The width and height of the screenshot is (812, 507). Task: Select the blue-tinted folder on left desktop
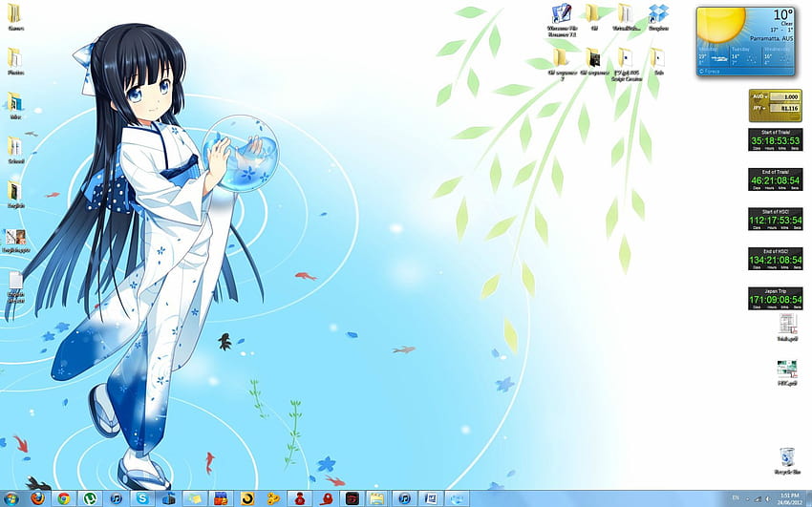click(x=15, y=106)
